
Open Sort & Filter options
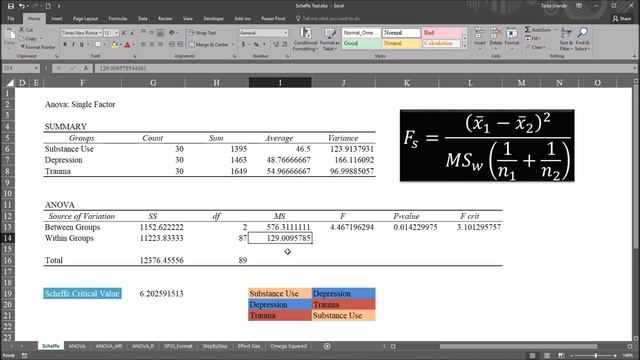coord(566,40)
